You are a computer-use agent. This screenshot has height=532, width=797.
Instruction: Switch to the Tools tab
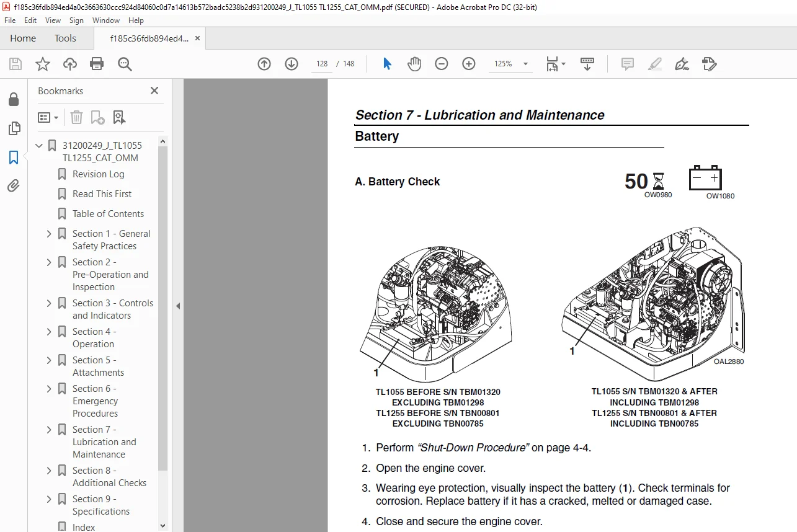coord(65,38)
